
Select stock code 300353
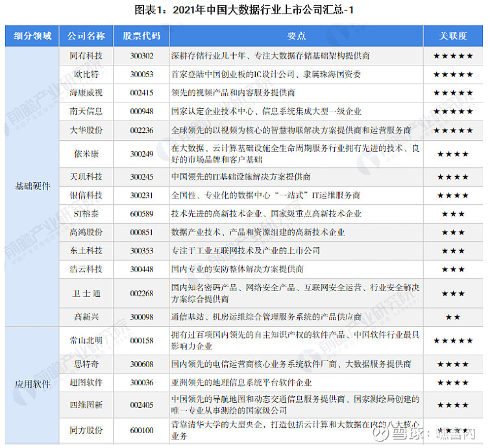pyautogui.click(x=141, y=251)
